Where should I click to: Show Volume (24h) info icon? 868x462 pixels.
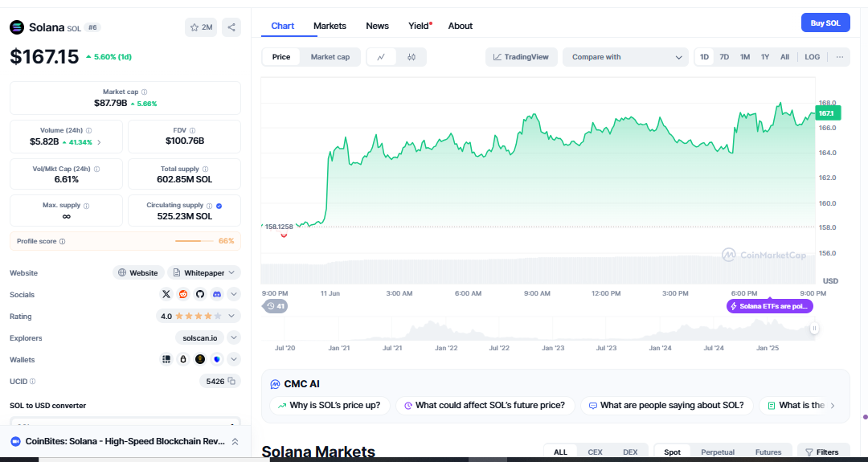(89, 131)
